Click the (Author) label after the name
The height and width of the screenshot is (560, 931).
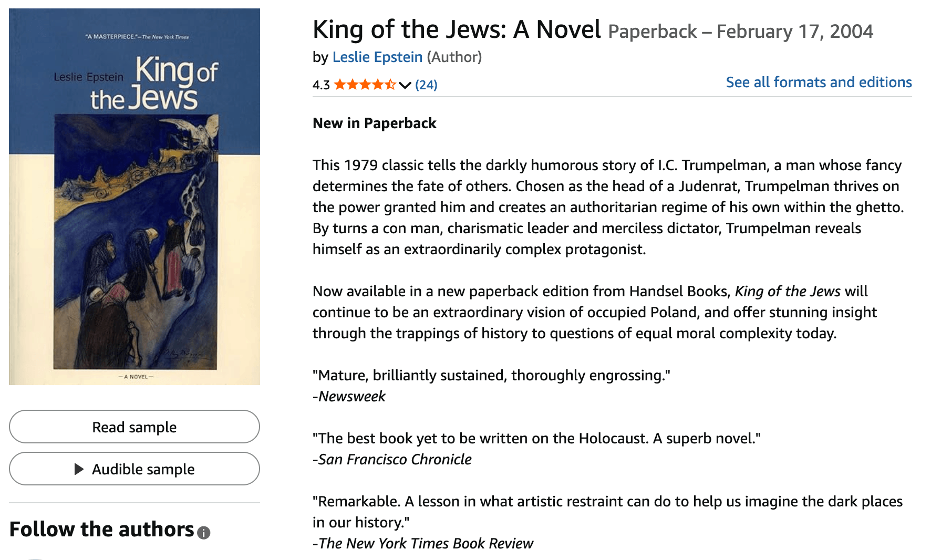point(454,57)
